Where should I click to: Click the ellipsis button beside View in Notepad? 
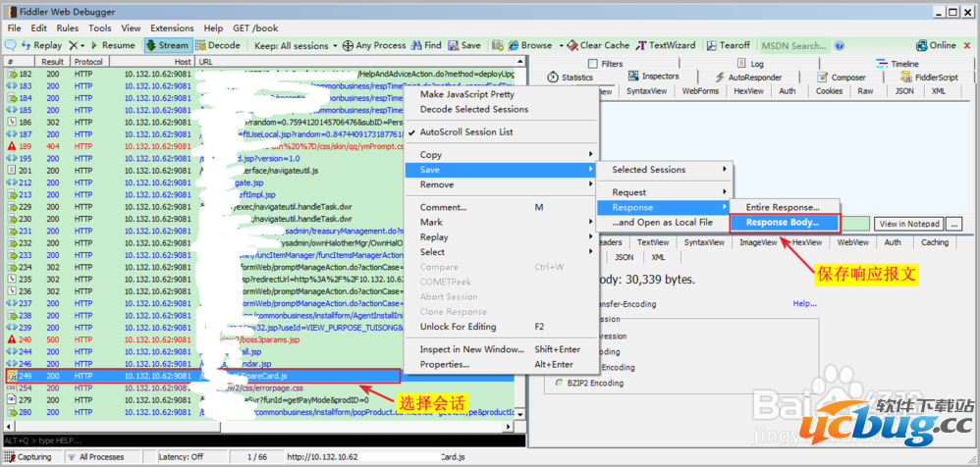pyautogui.click(x=953, y=224)
